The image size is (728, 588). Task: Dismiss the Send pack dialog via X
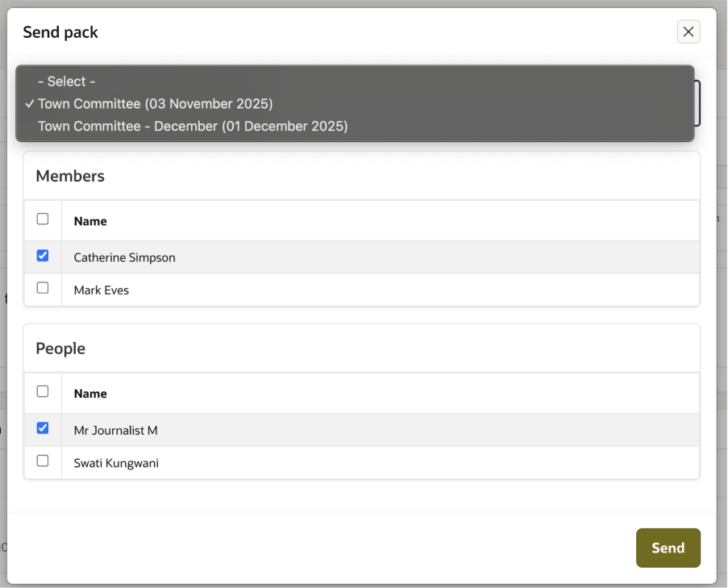[688, 31]
